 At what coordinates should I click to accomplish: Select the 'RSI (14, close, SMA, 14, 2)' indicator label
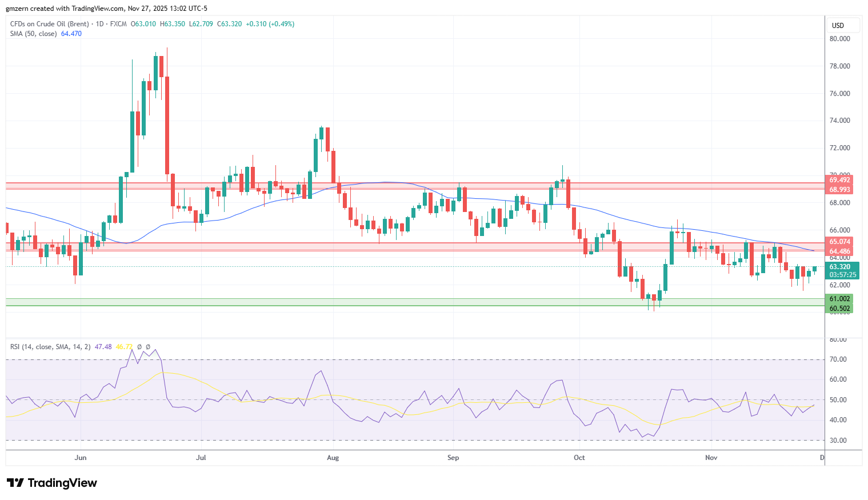pos(50,347)
